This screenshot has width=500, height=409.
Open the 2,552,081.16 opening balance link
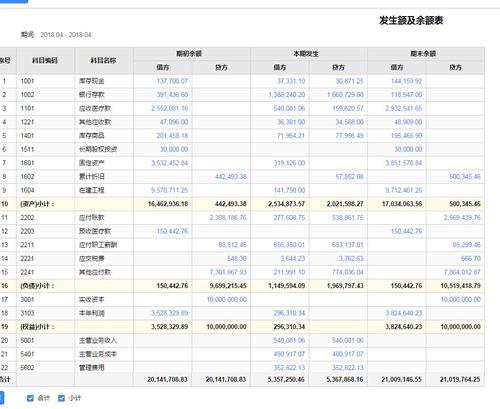click(x=170, y=108)
